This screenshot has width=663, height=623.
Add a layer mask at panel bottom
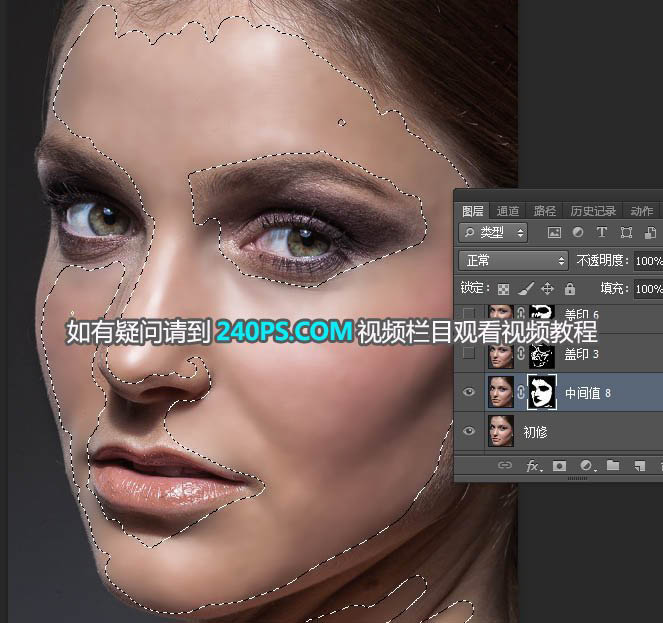(x=560, y=466)
